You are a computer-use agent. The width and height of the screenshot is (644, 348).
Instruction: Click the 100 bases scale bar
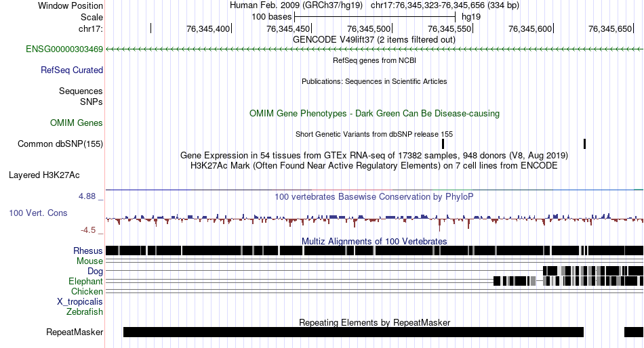click(375, 17)
